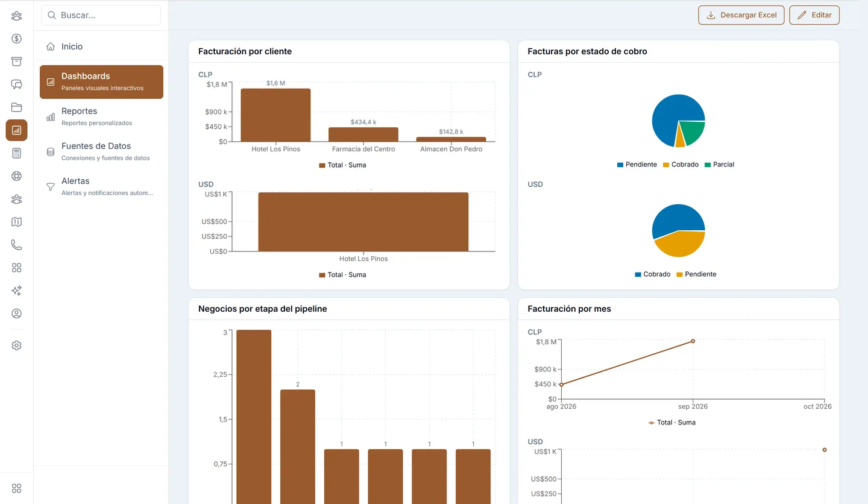Click the Facturas por estado de cobro title
The width and height of the screenshot is (868, 504).
tap(587, 51)
